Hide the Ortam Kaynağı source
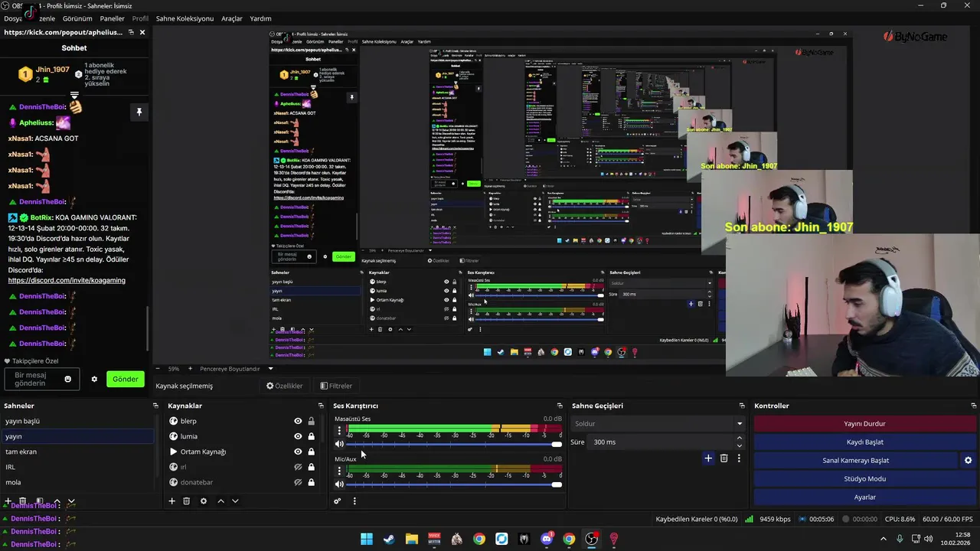 [298, 452]
